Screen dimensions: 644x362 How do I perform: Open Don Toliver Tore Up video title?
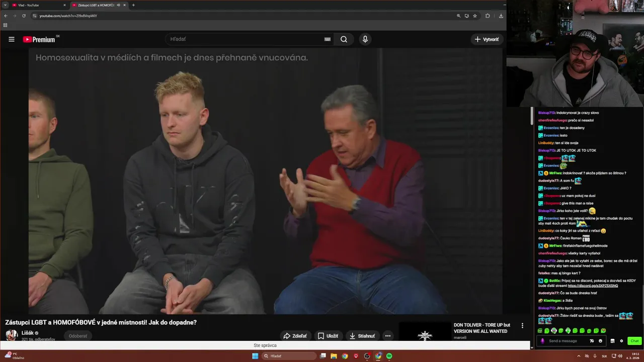[x=482, y=328]
